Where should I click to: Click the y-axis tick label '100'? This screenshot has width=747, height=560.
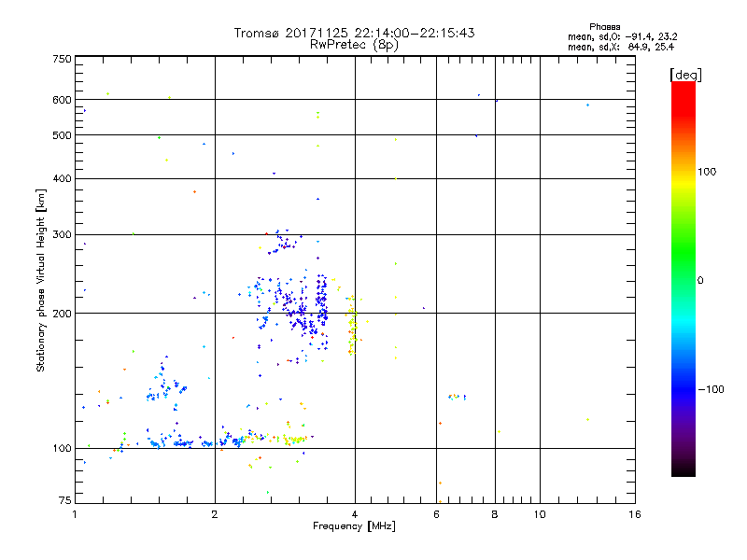click(63, 448)
